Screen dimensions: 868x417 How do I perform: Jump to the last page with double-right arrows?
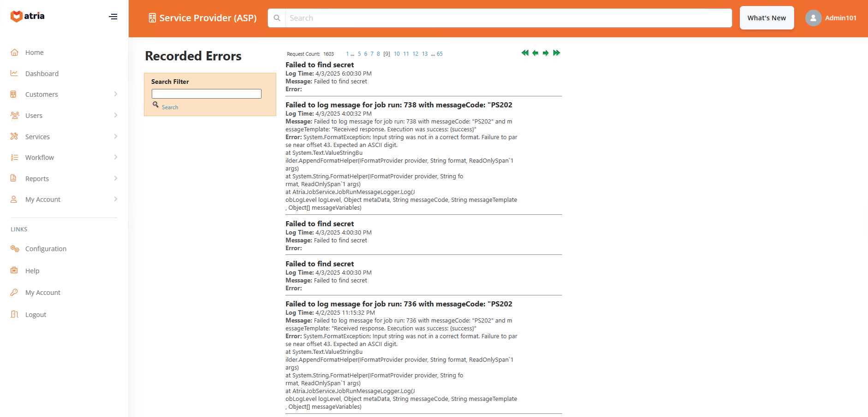[x=557, y=53]
